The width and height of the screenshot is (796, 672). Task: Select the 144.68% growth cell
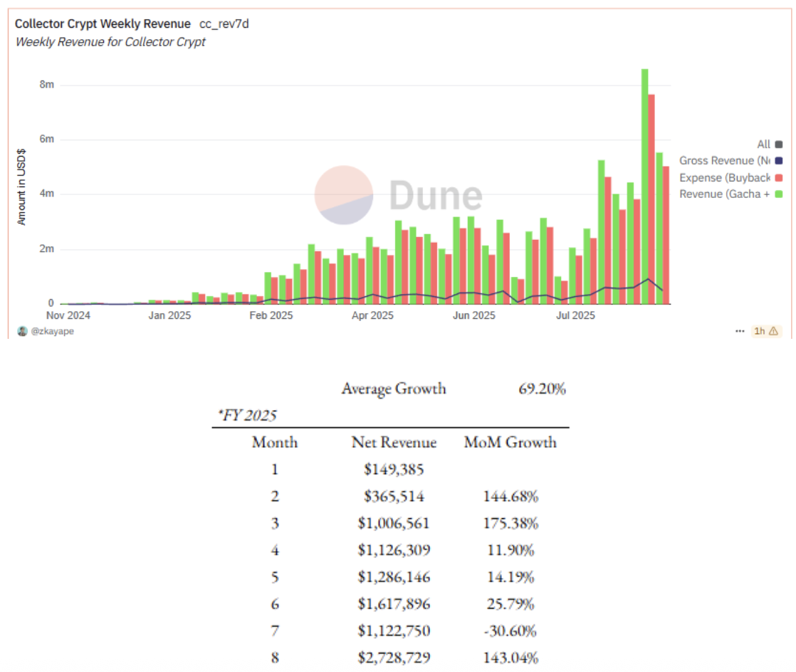point(510,496)
